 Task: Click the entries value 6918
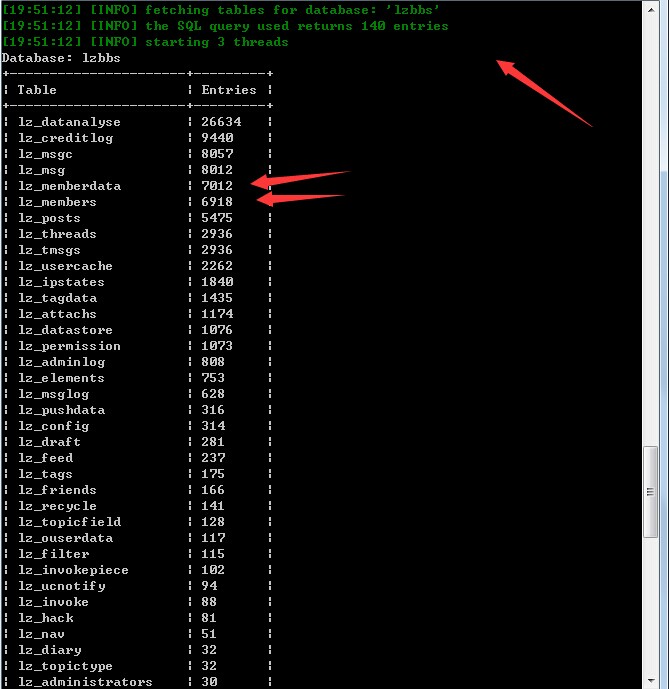pos(217,202)
